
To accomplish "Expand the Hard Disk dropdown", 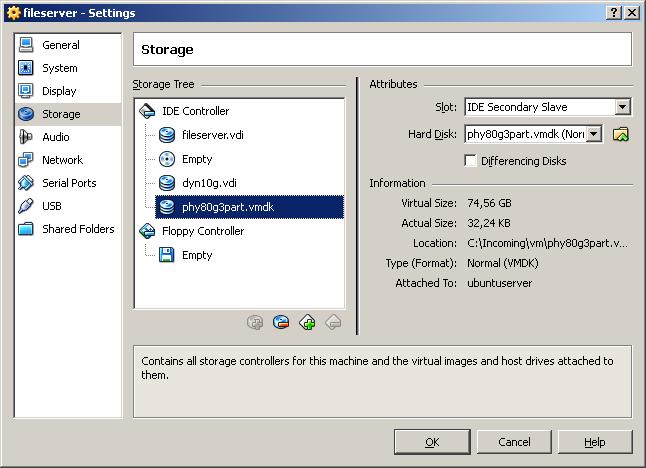I will click(x=594, y=134).
